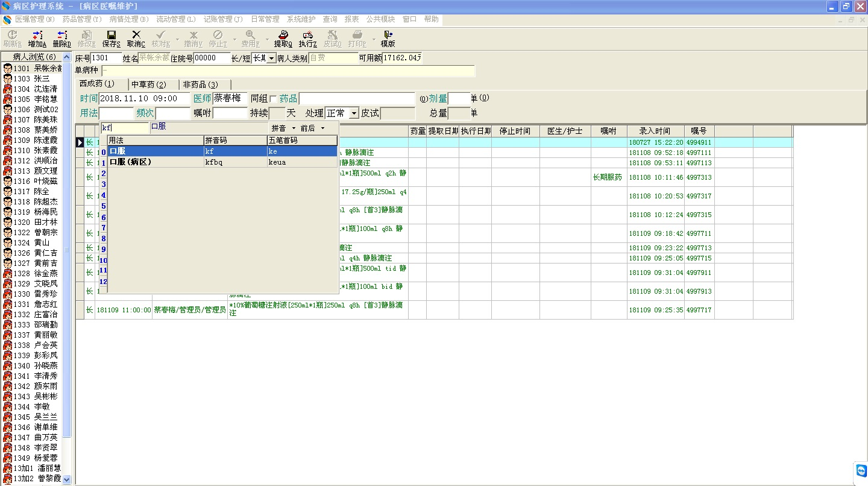Click the 嘱咐 instructions input field
868x486 pixels.
click(x=231, y=113)
